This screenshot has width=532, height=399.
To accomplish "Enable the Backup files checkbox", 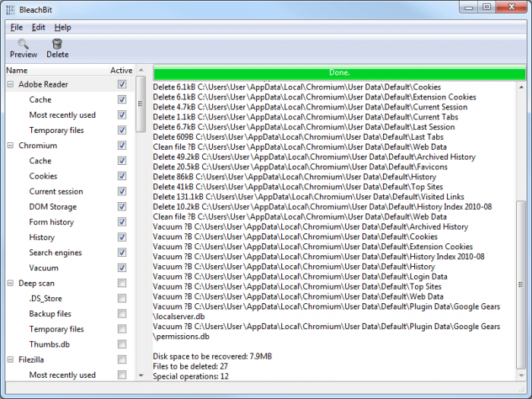I will pos(122,313).
